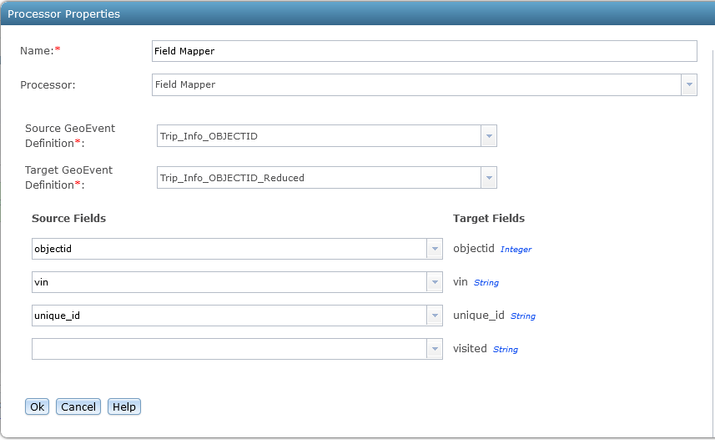This screenshot has height=440, width=715.
Task: Click the vin source field box
Action: point(229,283)
